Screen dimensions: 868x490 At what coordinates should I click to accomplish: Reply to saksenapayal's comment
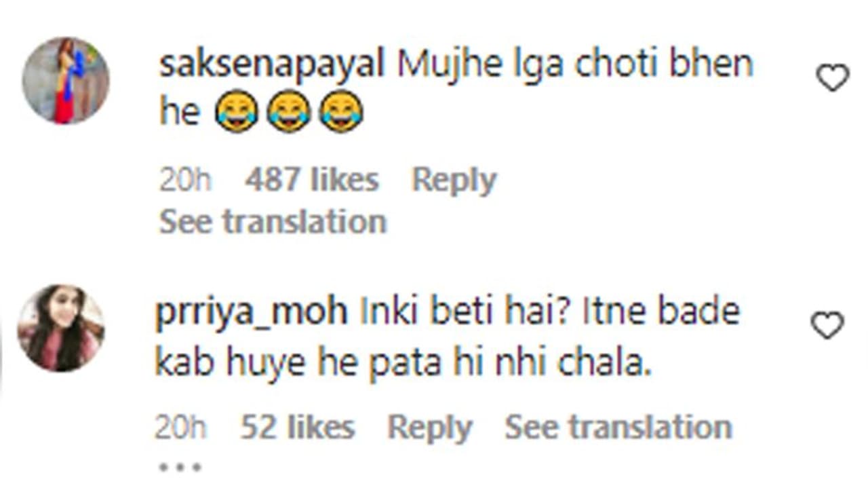[454, 181]
